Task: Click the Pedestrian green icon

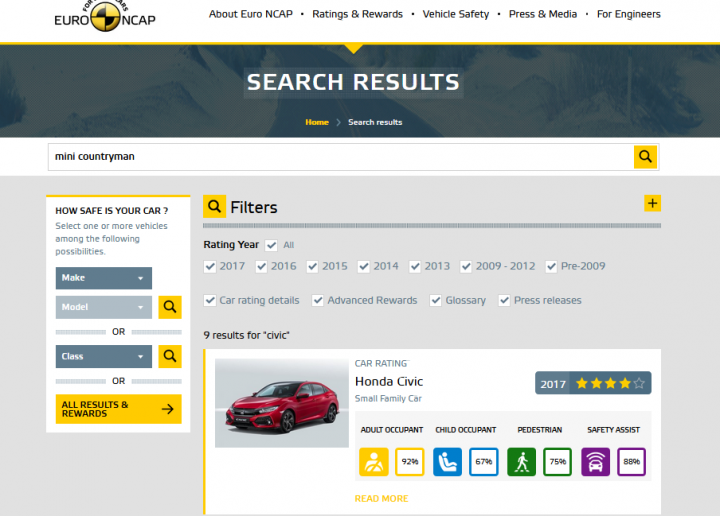Action: click(521, 462)
